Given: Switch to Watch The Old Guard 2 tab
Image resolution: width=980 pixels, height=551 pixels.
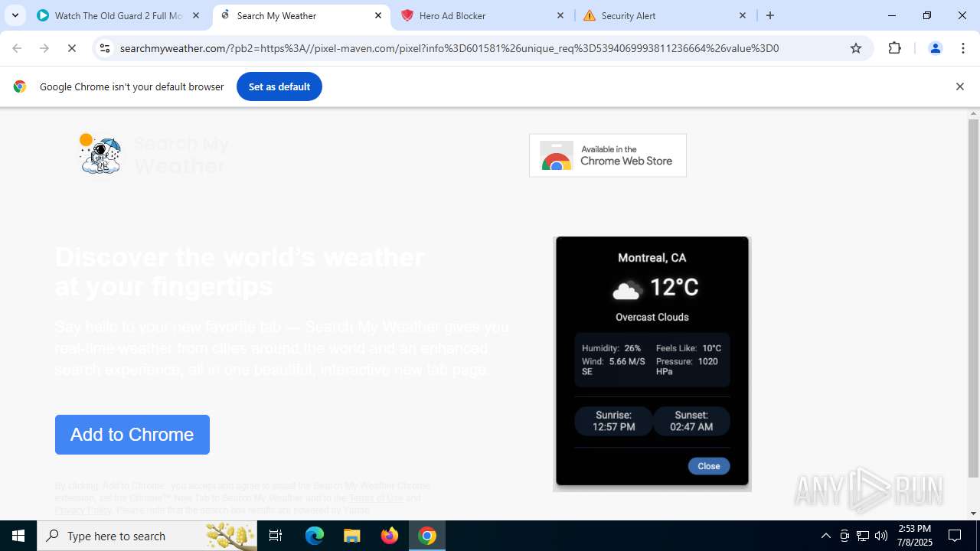Looking at the screenshot, I should coord(119,15).
